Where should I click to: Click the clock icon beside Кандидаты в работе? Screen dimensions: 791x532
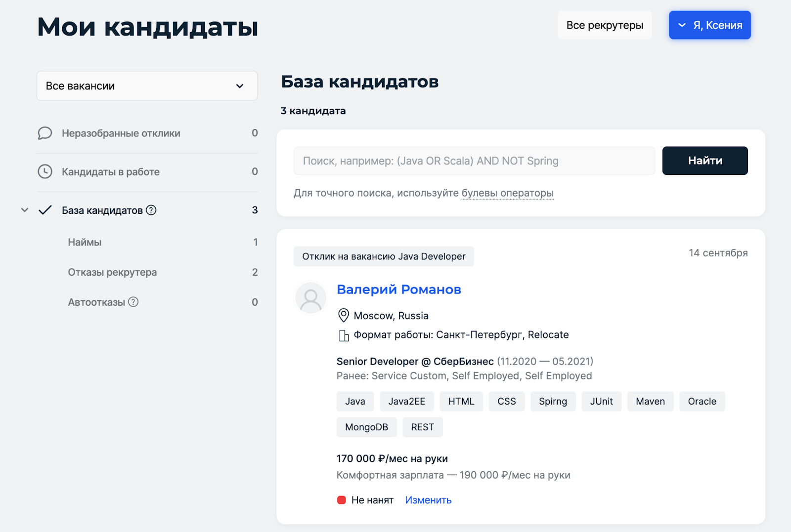coord(45,171)
